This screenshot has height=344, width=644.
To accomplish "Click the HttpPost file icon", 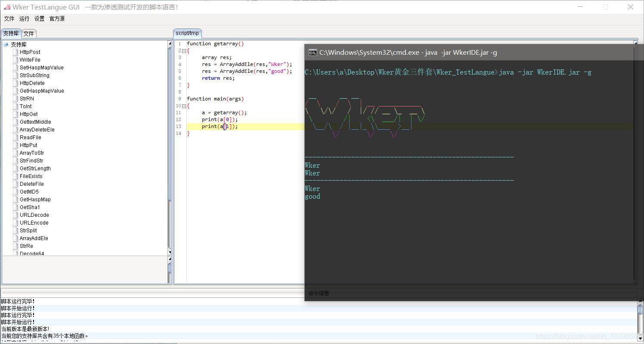I will click(x=15, y=52).
